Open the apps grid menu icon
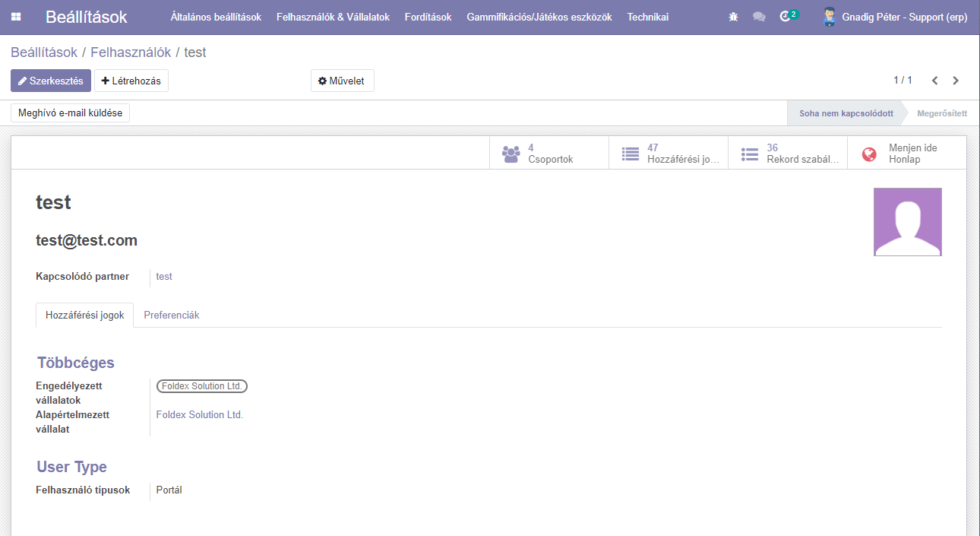The height and width of the screenshot is (536, 980). coord(16,17)
